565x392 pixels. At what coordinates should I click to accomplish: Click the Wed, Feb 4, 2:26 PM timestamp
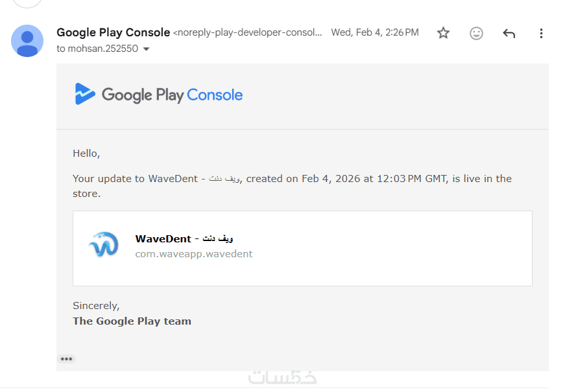click(375, 32)
